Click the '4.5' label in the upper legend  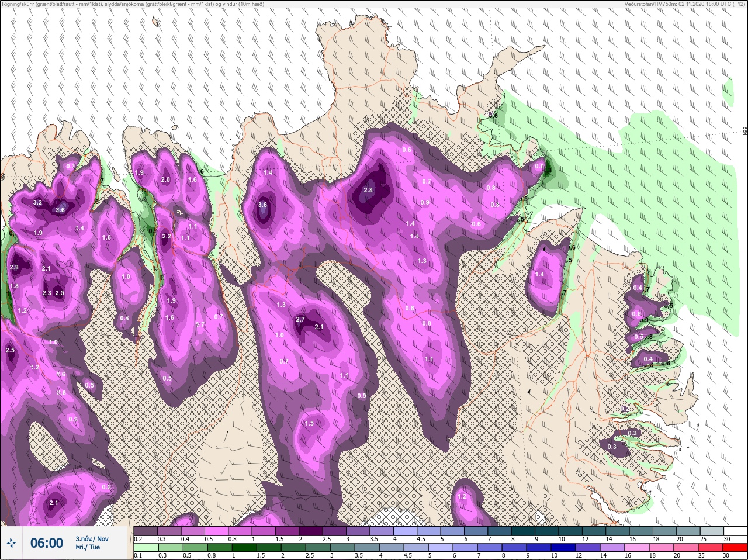(421, 539)
